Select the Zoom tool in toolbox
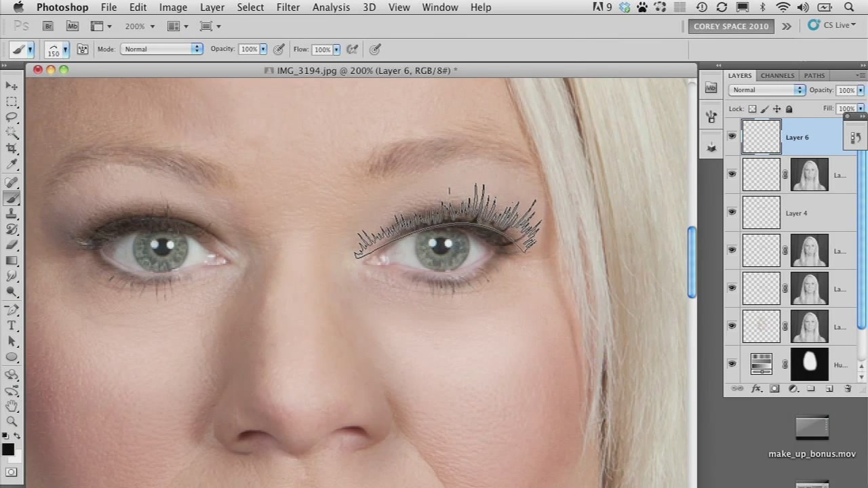The height and width of the screenshot is (488, 868). (12, 421)
